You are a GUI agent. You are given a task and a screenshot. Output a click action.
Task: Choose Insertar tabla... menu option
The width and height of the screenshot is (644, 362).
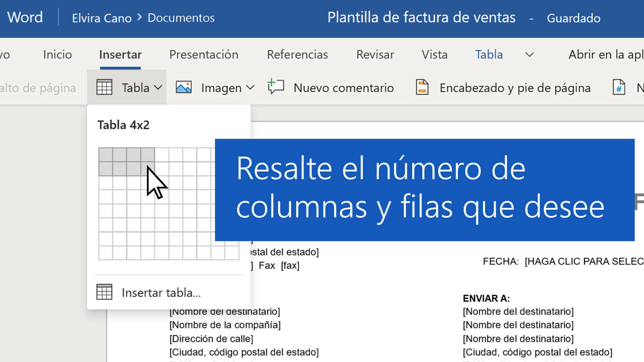(161, 293)
